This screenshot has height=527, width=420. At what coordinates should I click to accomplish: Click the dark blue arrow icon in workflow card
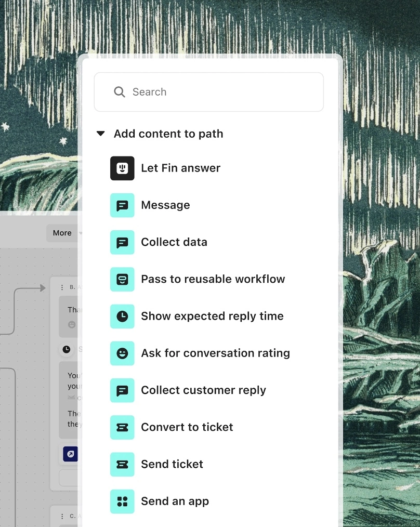point(70,454)
